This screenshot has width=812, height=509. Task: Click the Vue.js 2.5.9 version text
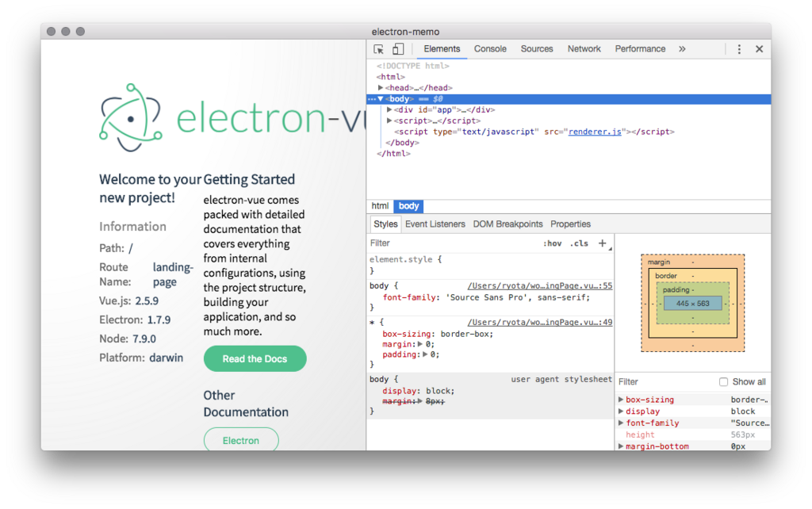[x=129, y=300]
